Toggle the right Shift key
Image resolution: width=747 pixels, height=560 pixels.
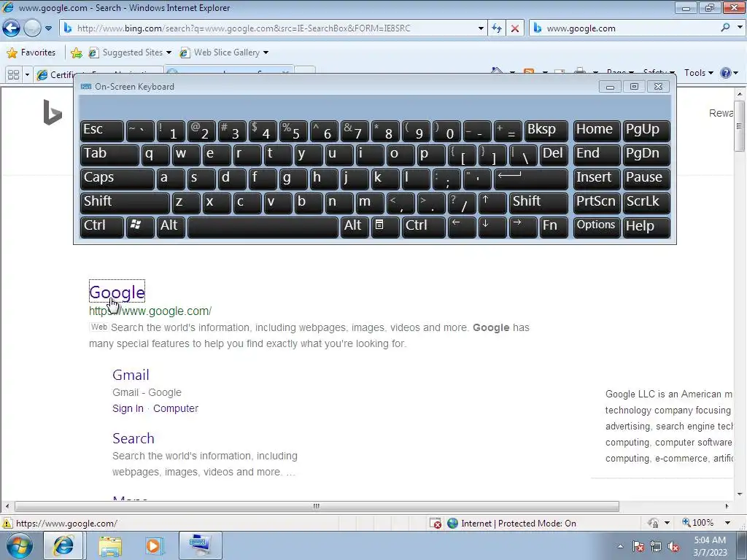[538, 203]
